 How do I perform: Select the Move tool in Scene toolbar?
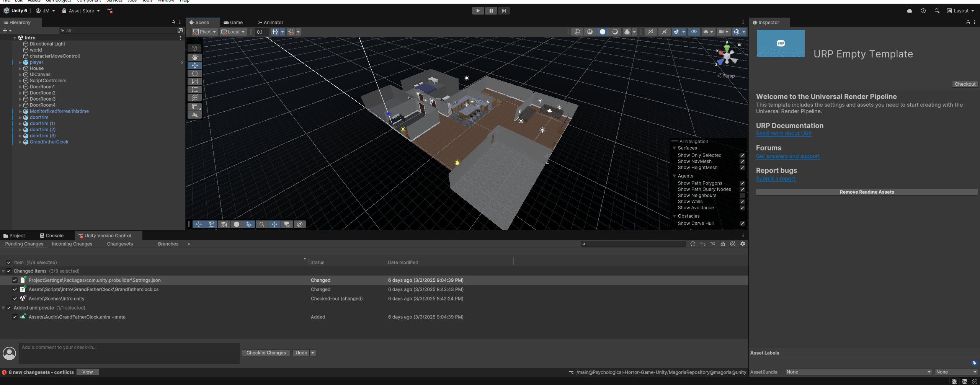click(x=194, y=65)
